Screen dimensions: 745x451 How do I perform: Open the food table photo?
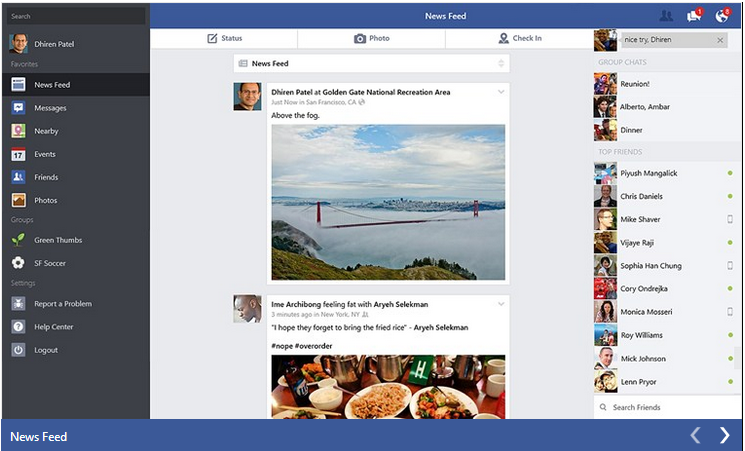(x=388, y=387)
